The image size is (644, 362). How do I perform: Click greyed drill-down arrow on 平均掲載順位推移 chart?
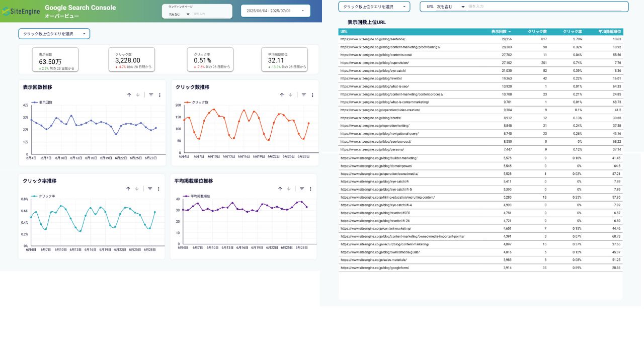point(289,189)
